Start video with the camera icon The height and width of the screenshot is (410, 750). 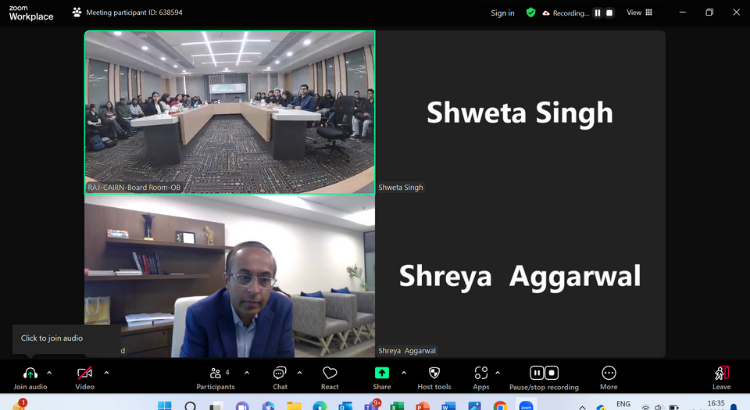click(85, 373)
